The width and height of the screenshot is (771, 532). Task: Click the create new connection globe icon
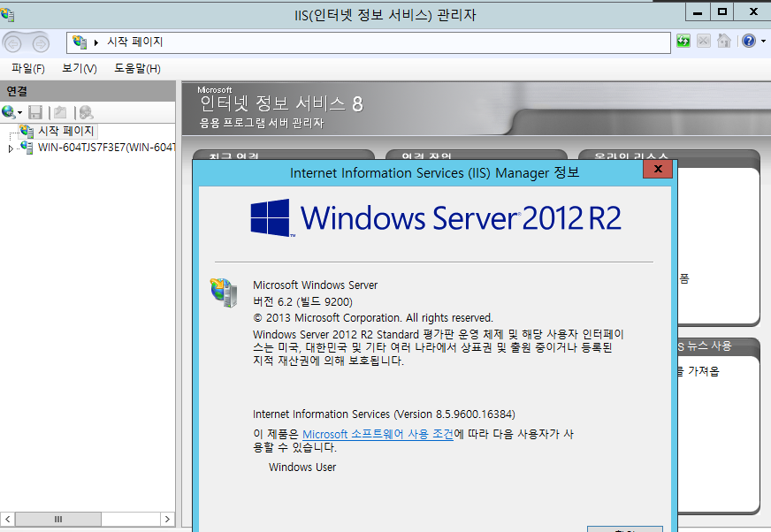coord(8,112)
